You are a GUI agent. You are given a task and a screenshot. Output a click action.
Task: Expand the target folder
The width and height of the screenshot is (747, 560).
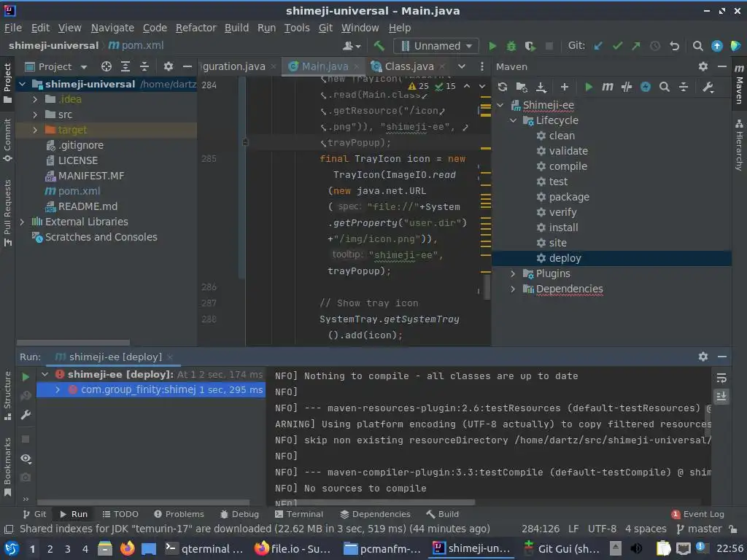35,130
